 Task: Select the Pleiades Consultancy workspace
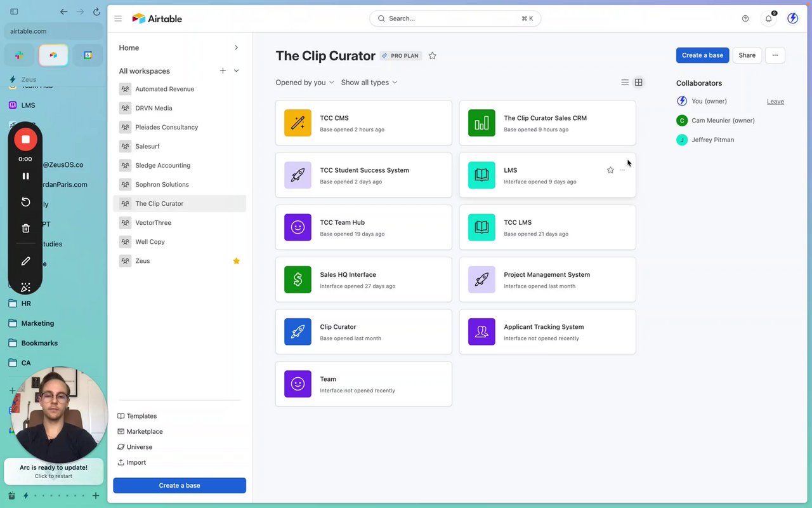tap(180, 127)
